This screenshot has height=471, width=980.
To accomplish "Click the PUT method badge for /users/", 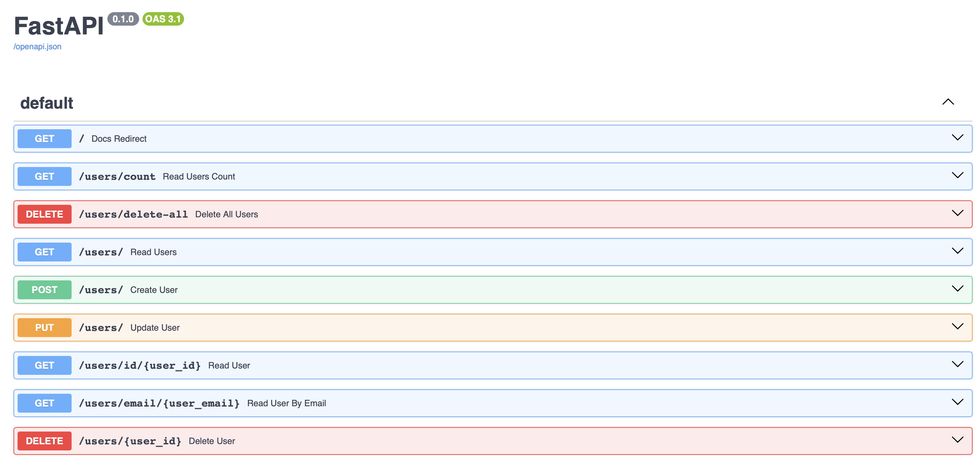I will [x=45, y=328].
